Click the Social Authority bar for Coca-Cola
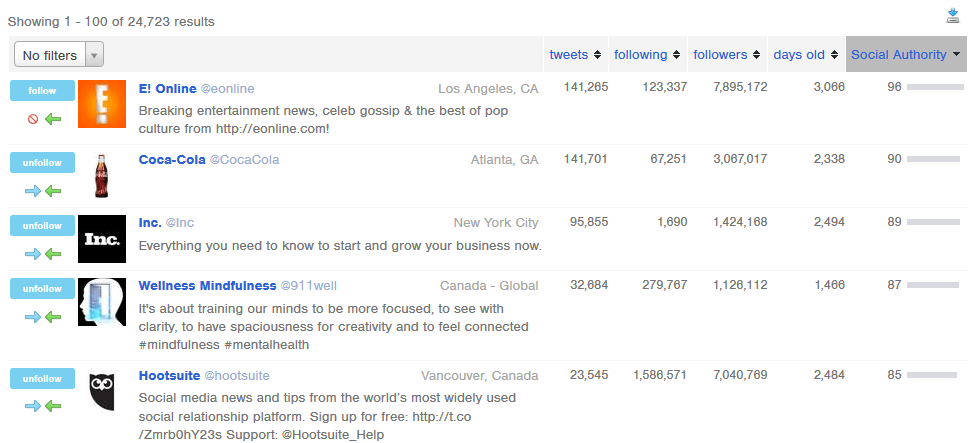Viewport: 976px width, 443px height. 933,159
